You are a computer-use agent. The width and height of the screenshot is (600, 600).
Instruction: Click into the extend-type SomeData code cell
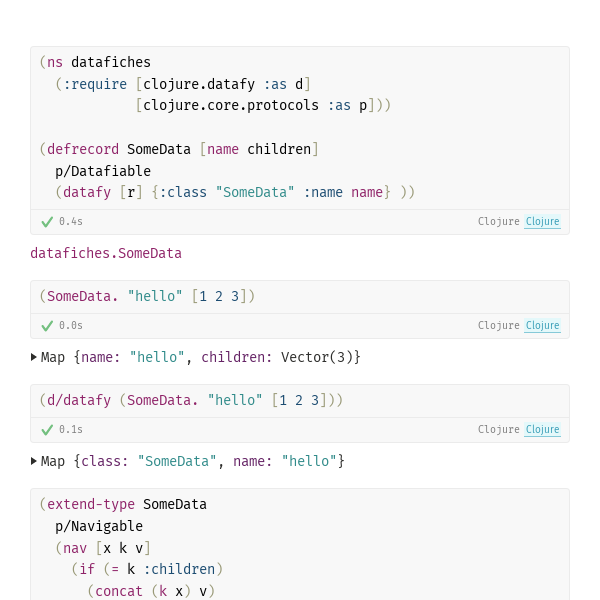pos(300,545)
